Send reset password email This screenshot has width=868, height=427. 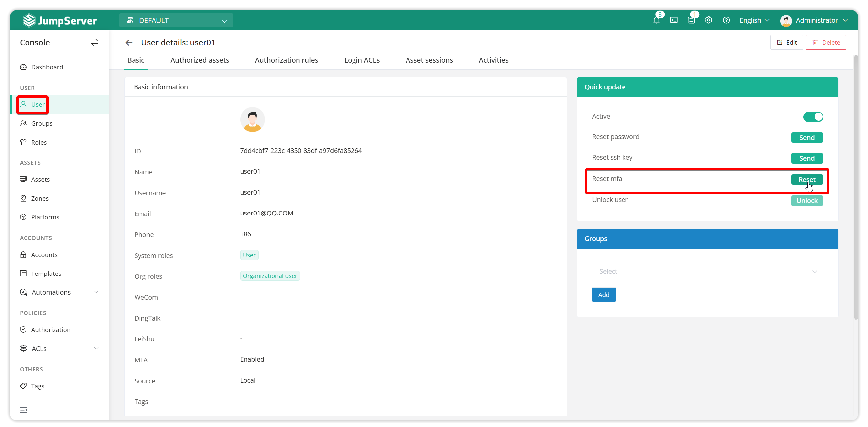(807, 138)
